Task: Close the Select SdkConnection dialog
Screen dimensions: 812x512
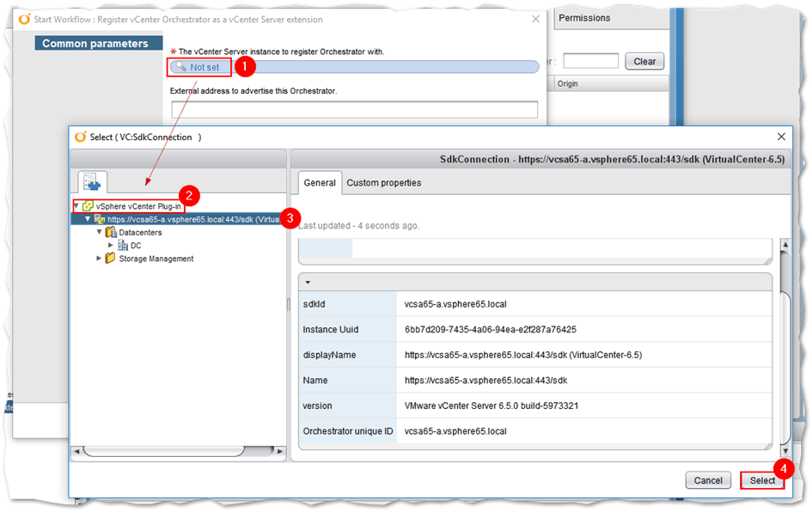Action: pyautogui.click(x=781, y=137)
